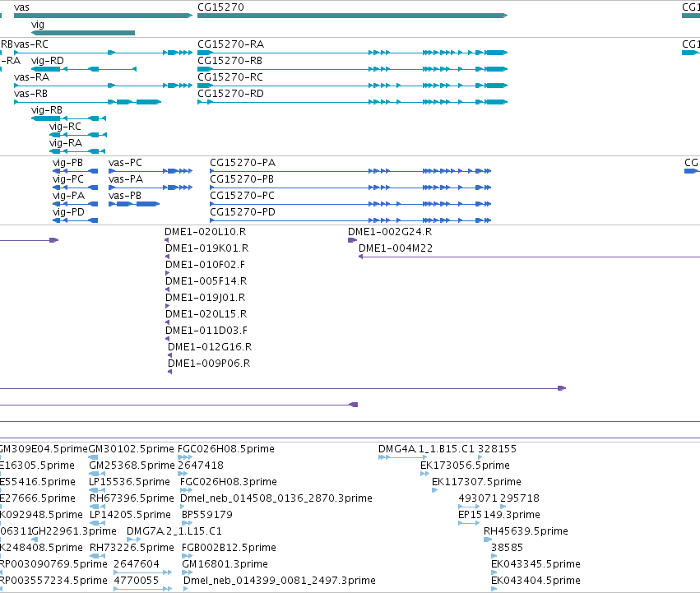700x593 pixels.
Task: Click the 4770055 feature label
Action: [x=137, y=581]
